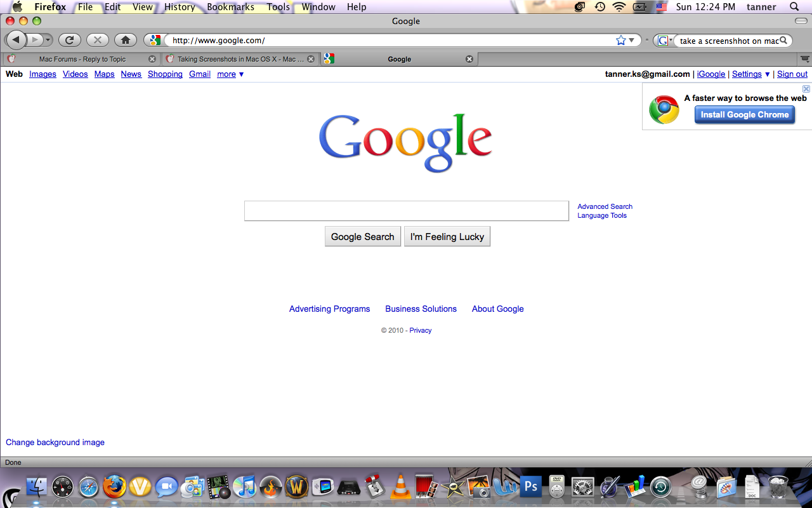This screenshot has width=812, height=508.
Task: Open the US flag input source menu
Action: coord(662,7)
